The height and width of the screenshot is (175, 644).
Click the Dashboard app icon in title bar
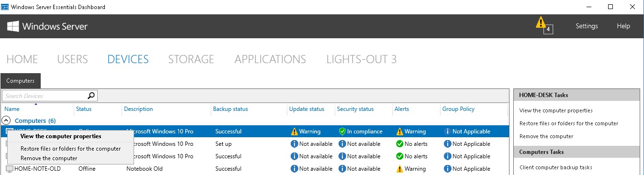[4, 7]
